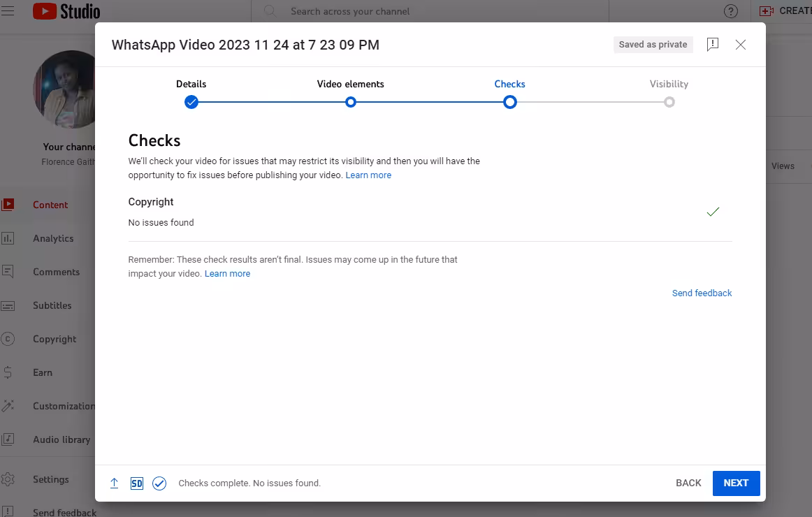Click the upload arrow status icon
812x517 pixels.
pos(115,483)
